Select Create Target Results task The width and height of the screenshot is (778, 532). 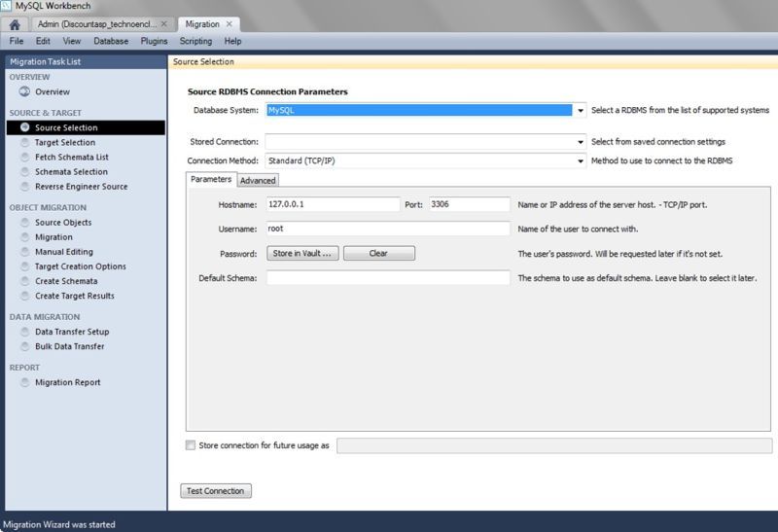click(75, 296)
